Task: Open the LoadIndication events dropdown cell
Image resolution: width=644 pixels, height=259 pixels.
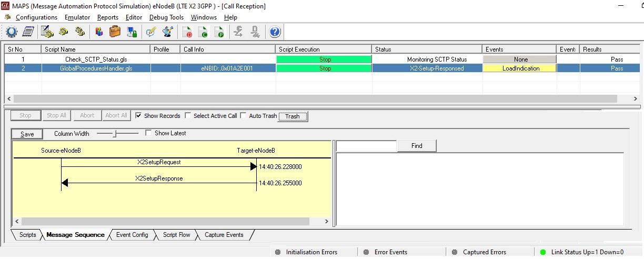Action: pos(520,68)
